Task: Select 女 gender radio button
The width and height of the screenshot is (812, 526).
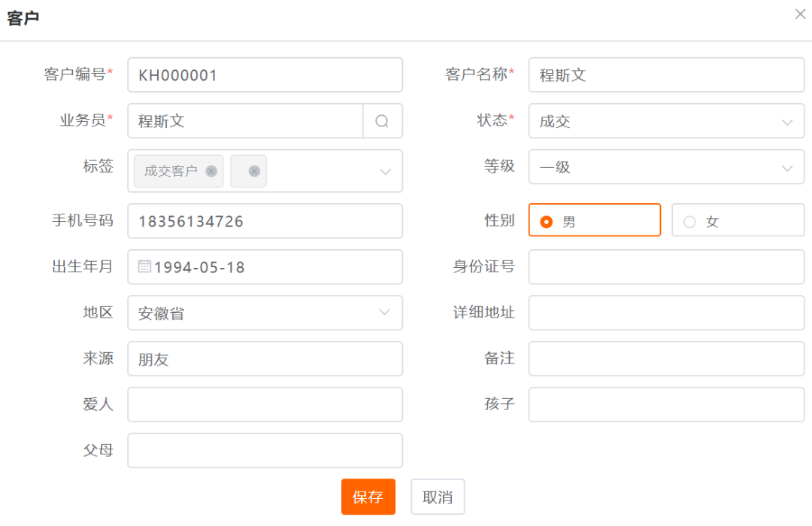Action: pyautogui.click(x=689, y=222)
